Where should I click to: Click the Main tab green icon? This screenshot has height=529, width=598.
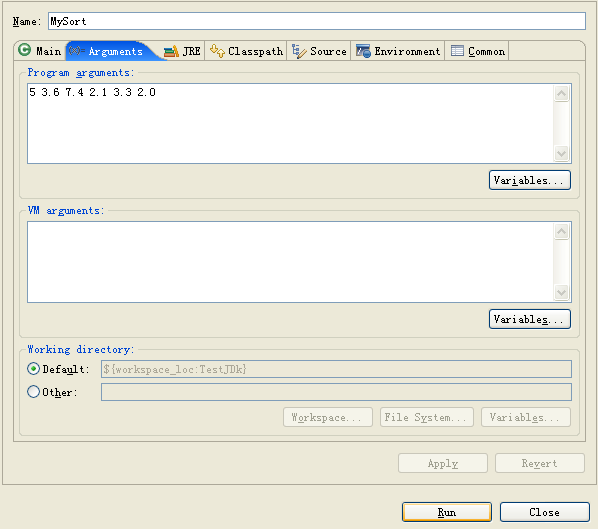click(x=25, y=50)
